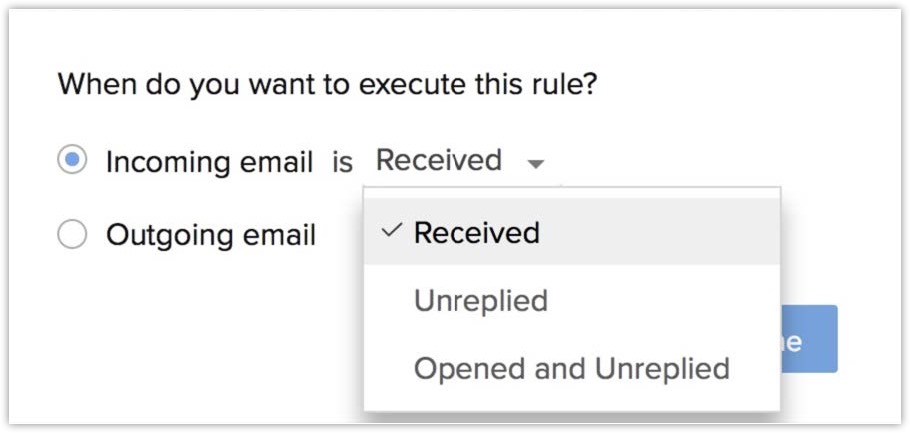Image resolution: width=910 pixels, height=433 pixels.
Task: Select the Outgoing email radio button
Action: [x=72, y=235]
